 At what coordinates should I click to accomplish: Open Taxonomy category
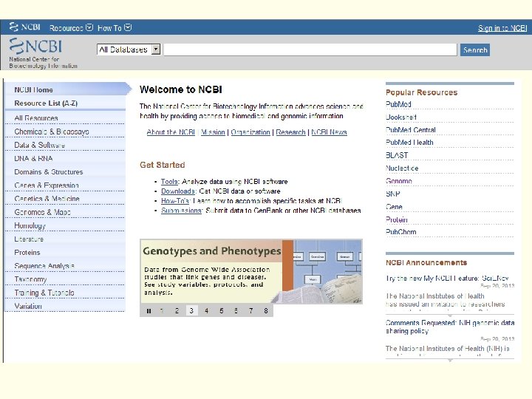click(x=30, y=279)
